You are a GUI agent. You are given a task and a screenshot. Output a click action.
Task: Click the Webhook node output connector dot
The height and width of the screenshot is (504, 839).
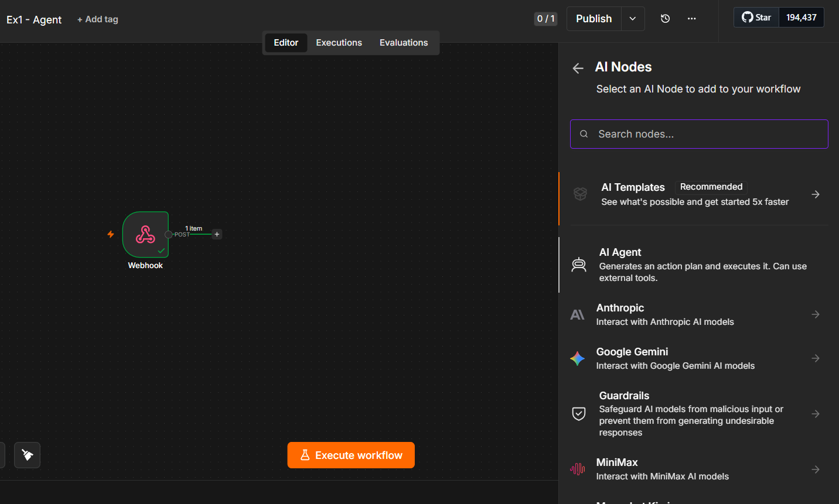[x=169, y=234]
